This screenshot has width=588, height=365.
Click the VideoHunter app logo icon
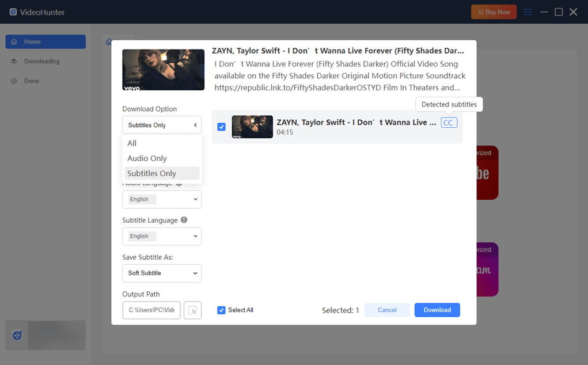[13, 12]
